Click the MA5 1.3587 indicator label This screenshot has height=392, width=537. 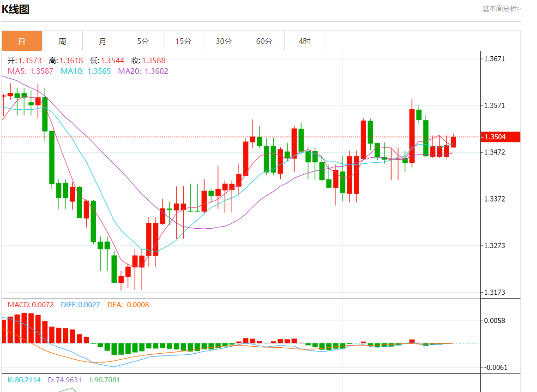coord(30,71)
